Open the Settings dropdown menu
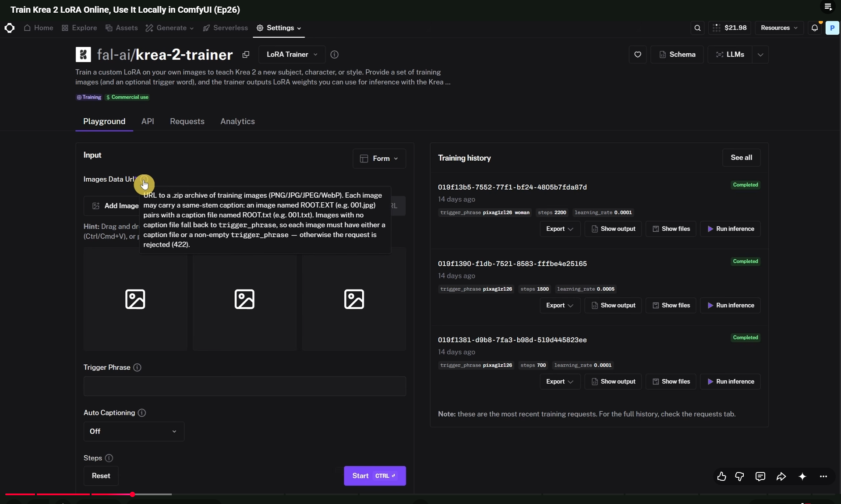The height and width of the screenshot is (504, 841). (x=279, y=28)
